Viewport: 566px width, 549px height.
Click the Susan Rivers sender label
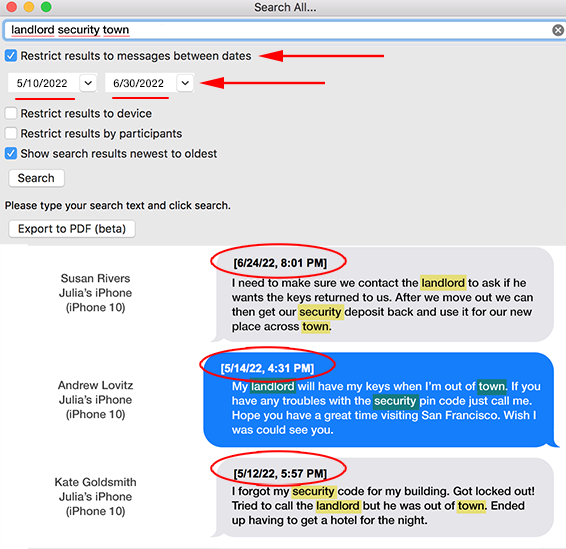[95, 278]
